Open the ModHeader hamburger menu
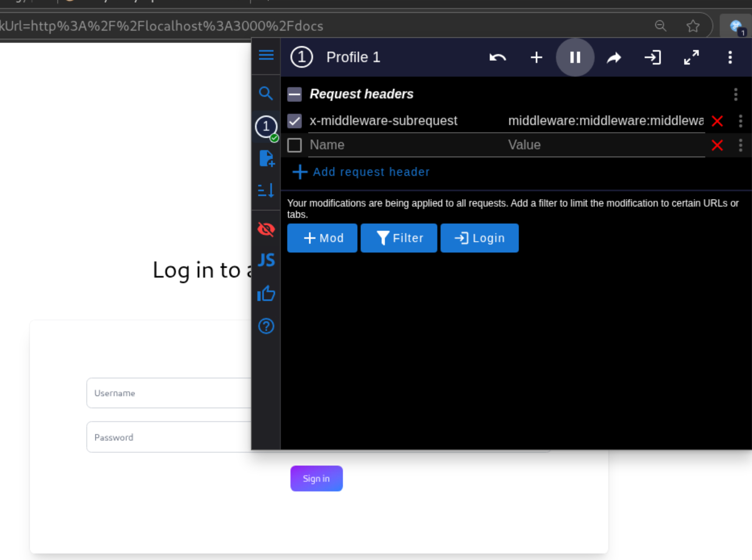The width and height of the screenshot is (752, 560). click(x=266, y=55)
